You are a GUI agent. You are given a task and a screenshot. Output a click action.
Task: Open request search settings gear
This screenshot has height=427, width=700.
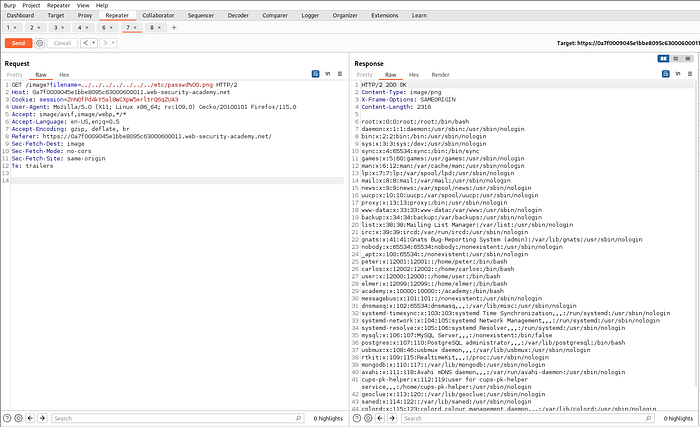click(20, 418)
